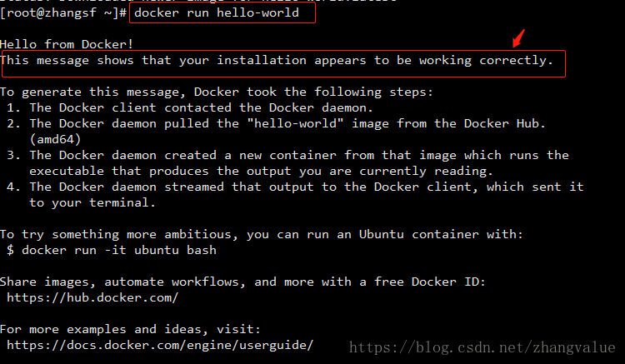
Task: Click the '$ docker run -it ubuntu bash' command
Action: click(x=112, y=250)
